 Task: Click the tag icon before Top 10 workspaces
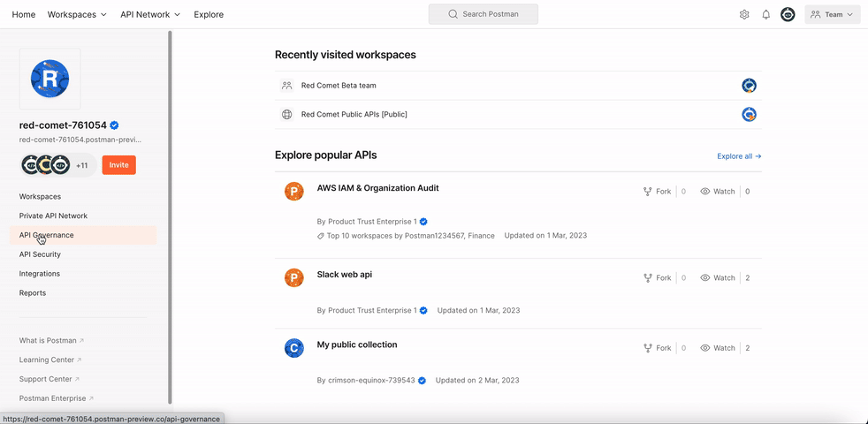click(321, 236)
